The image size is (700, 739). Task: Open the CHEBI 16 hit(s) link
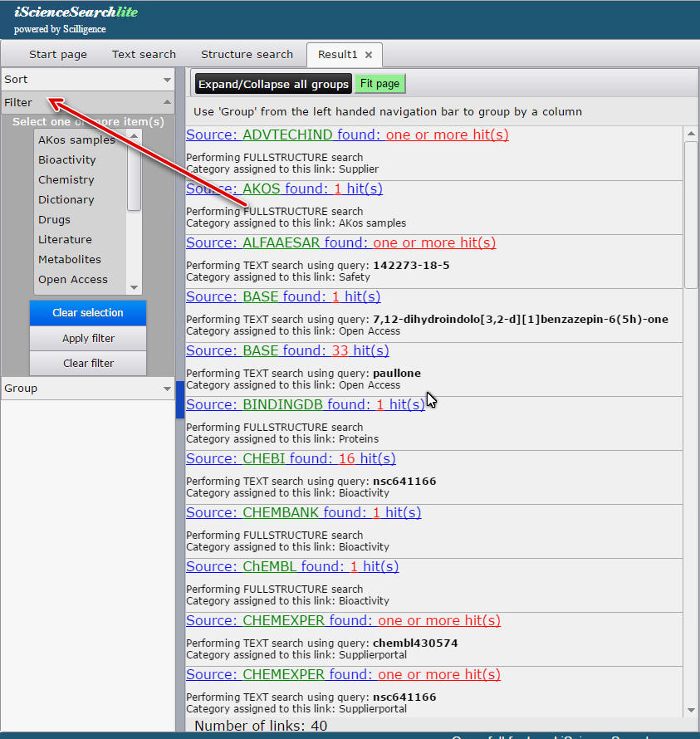[x=291, y=458]
